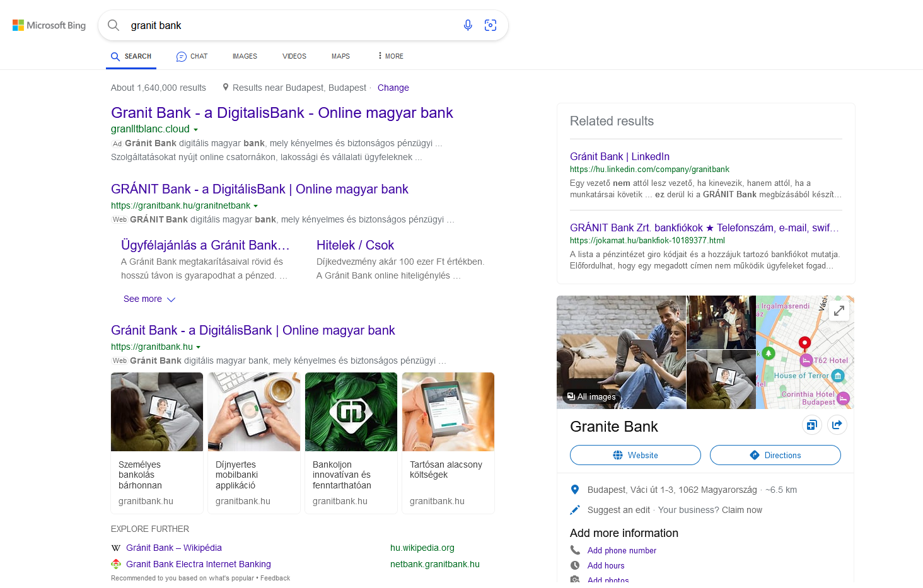This screenshot has height=588, width=923.
Task: Share Granite Bank listing icon
Action: pos(837,425)
